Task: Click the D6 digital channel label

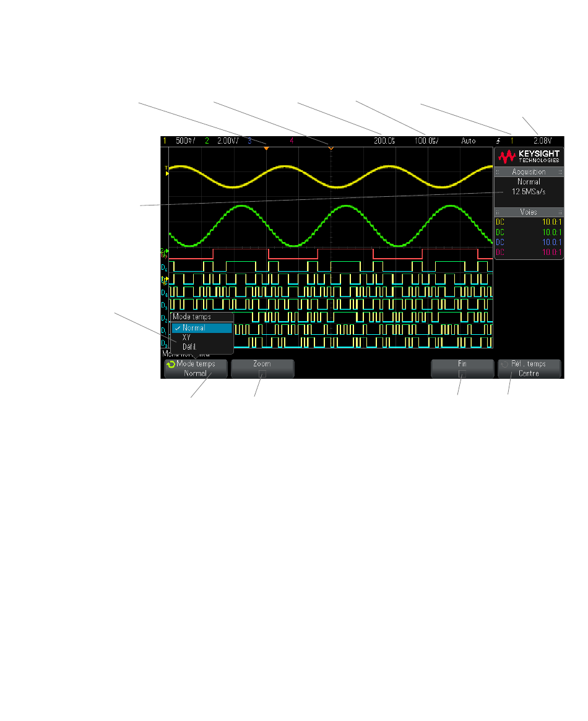Action: [x=164, y=267]
